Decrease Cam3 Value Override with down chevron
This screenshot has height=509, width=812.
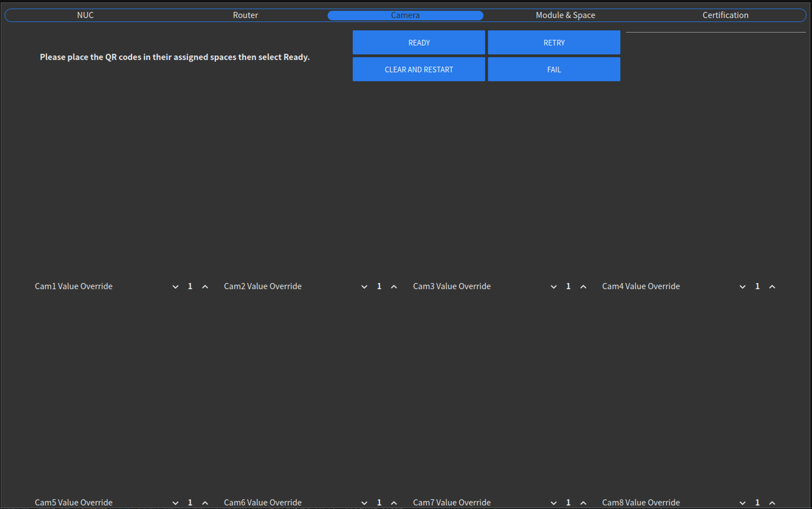point(554,287)
